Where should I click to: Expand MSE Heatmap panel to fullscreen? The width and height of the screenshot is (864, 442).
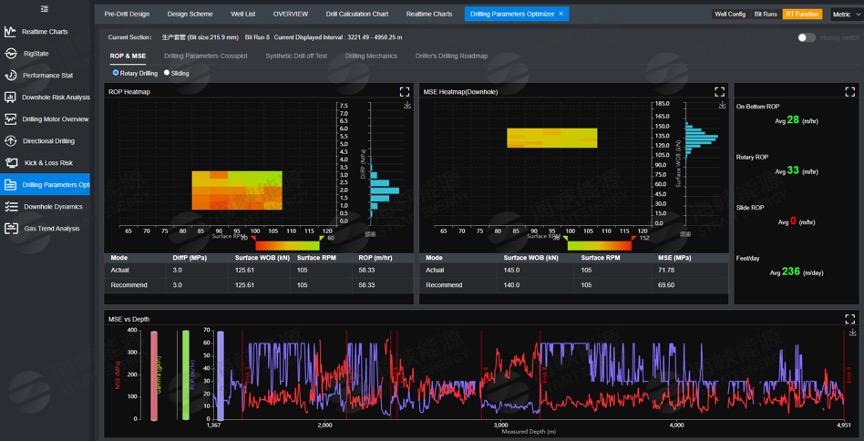coord(719,92)
